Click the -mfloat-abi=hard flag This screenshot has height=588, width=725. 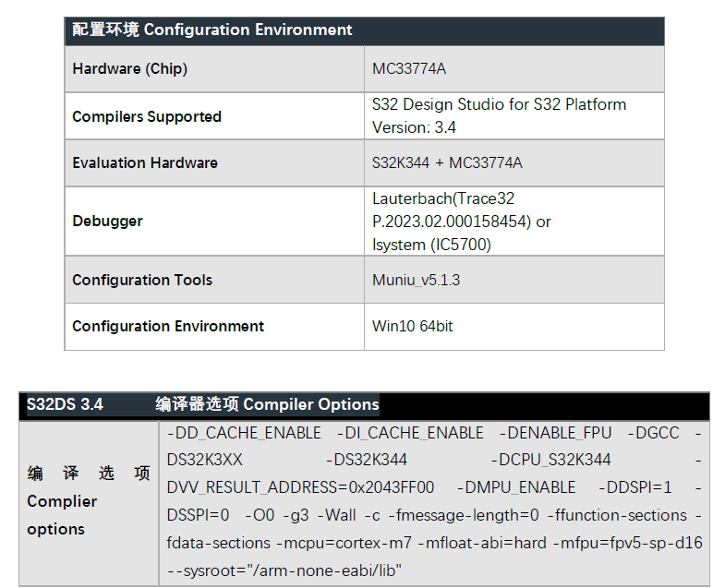click(x=482, y=543)
